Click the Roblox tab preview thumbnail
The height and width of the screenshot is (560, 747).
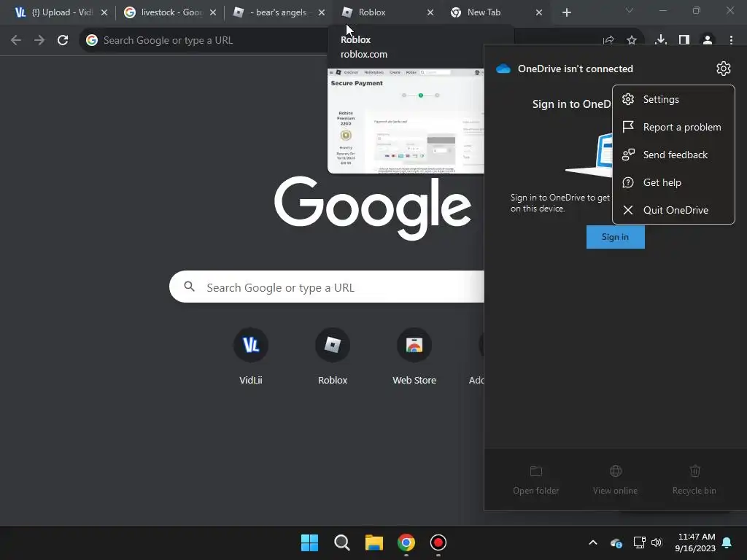point(406,121)
